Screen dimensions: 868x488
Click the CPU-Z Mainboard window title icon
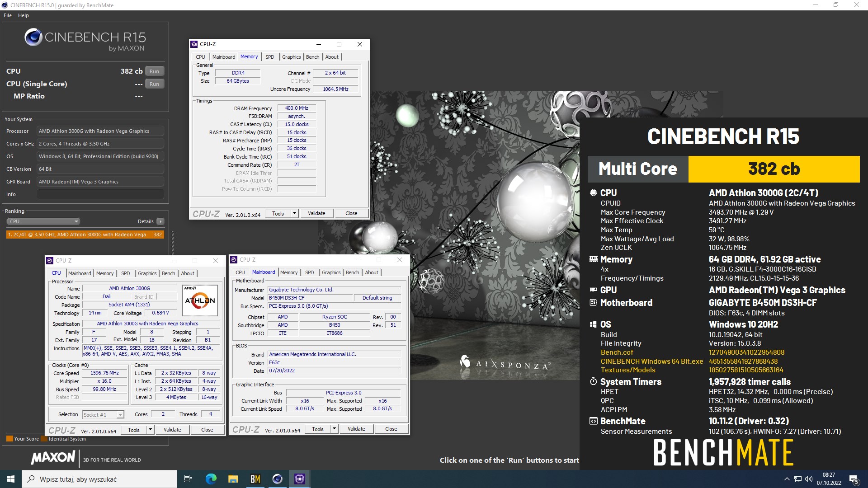point(234,260)
